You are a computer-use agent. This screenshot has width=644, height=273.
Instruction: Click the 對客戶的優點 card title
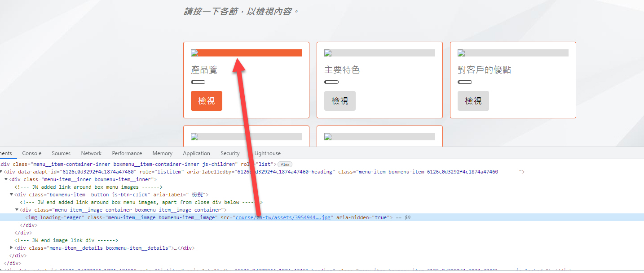485,70
